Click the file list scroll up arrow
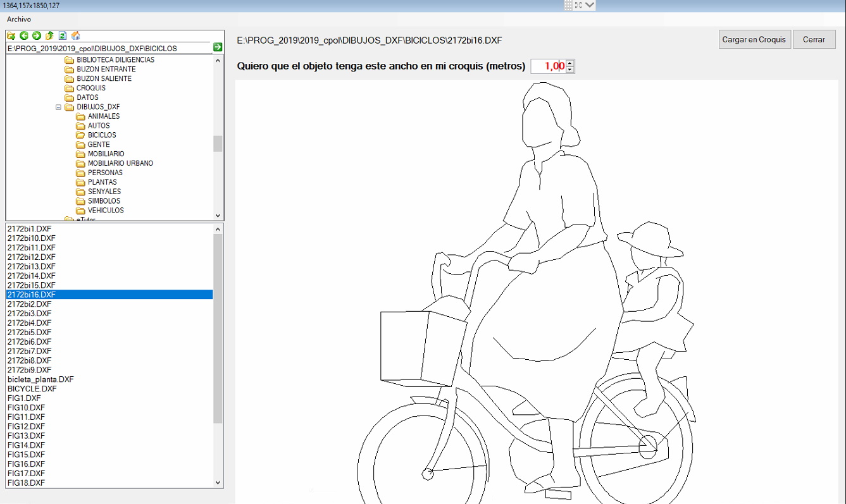This screenshot has height=504, width=846. coord(218,229)
